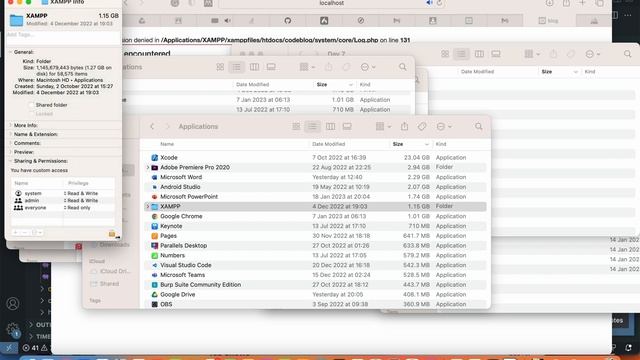This screenshot has height=360, width=640.
Task: Open the search in front Applications window
Action: tap(478, 127)
